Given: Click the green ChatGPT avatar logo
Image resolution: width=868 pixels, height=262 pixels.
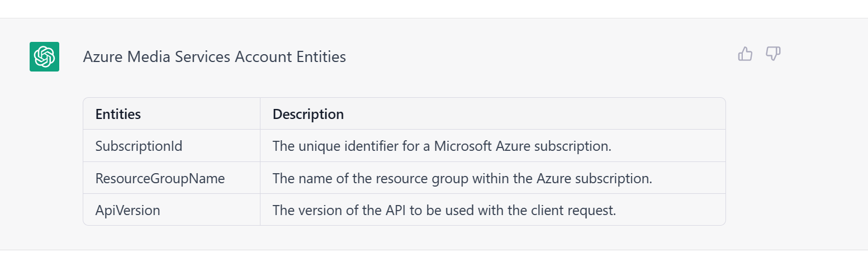Looking at the screenshot, I should pyautogui.click(x=44, y=56).
